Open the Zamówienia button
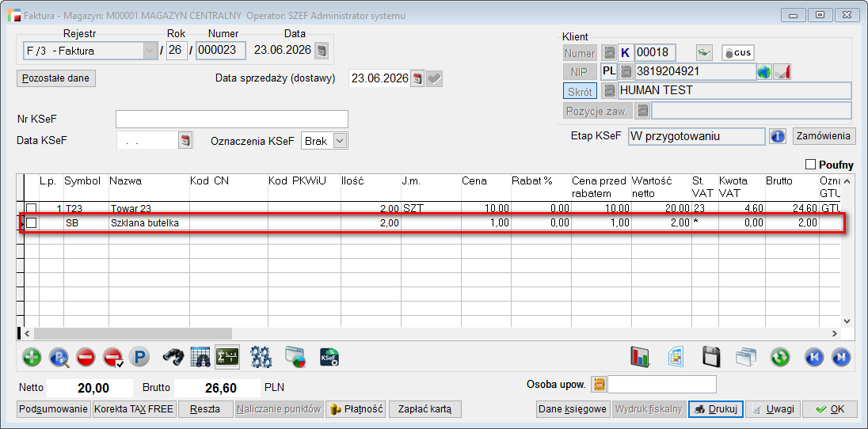This screenshot has width=868, height=429. pos(823,135)
